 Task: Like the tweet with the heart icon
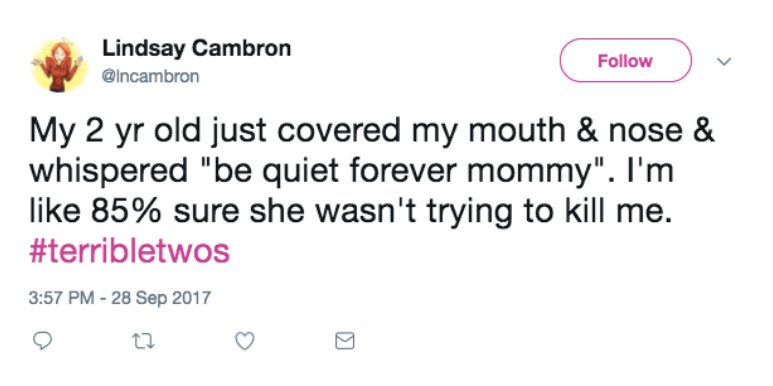click(x=245, y=341)
